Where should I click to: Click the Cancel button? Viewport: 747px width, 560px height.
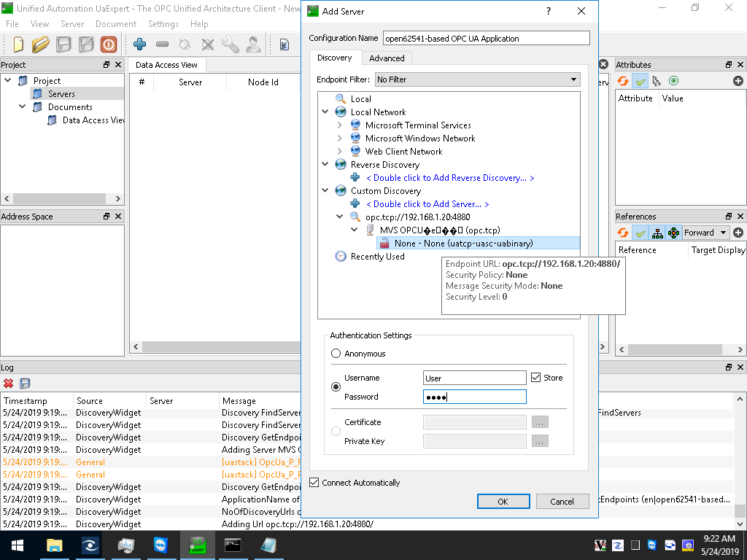tap(562, 502)
